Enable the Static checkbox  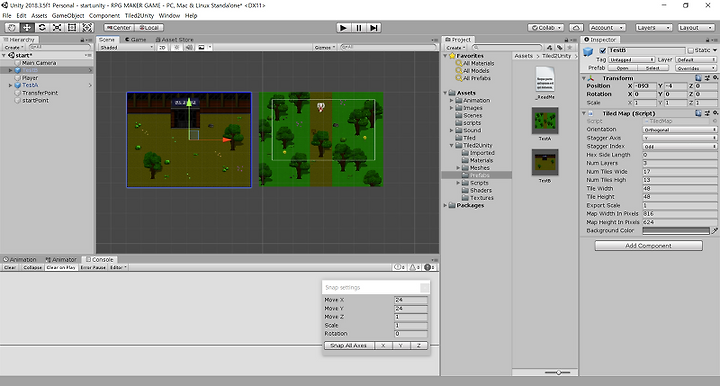(x=690, y=50)
